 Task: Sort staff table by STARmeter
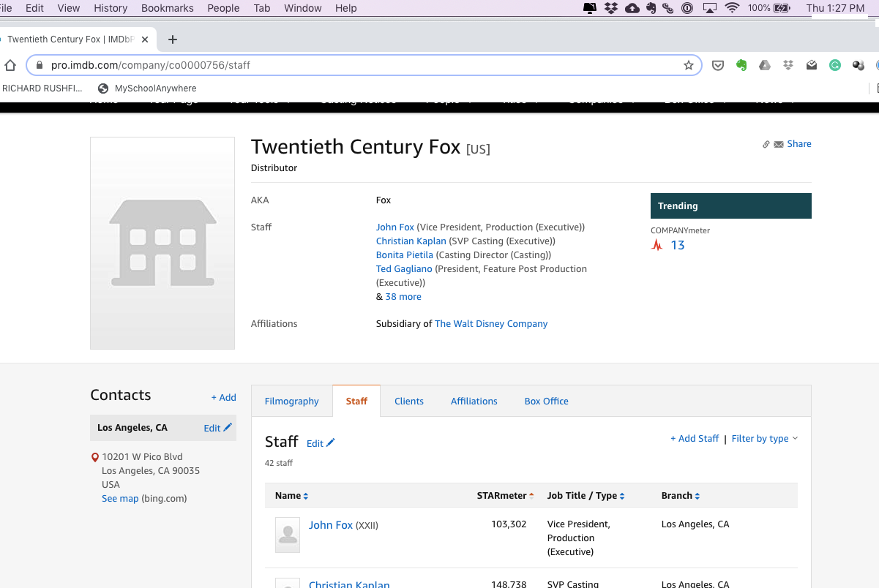pos(505,496)
